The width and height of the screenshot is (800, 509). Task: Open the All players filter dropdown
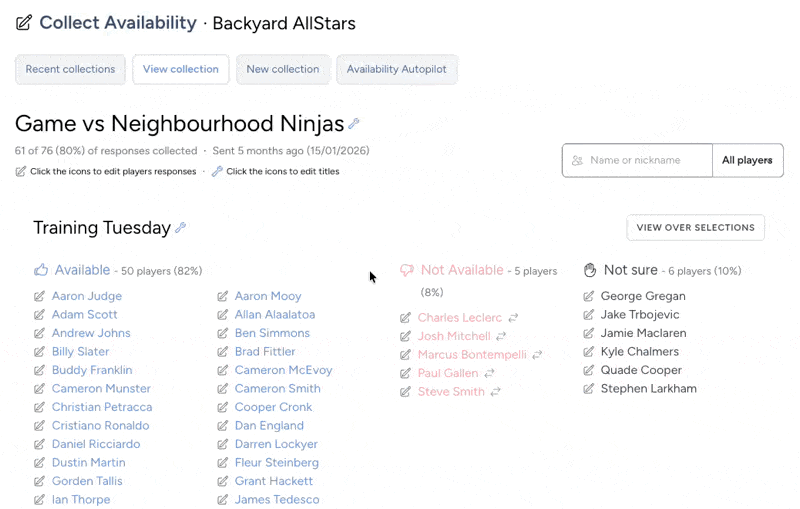click(x=747, y=160)
